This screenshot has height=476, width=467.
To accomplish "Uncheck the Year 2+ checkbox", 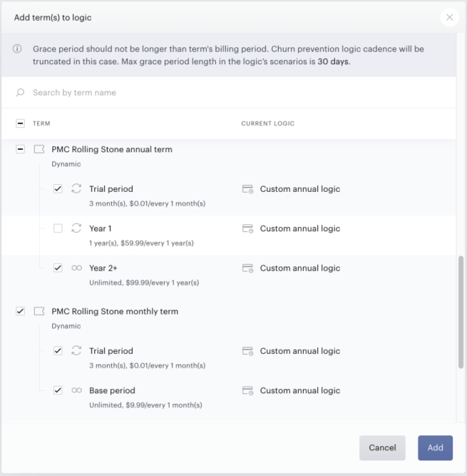I will [x=58, y=268].
